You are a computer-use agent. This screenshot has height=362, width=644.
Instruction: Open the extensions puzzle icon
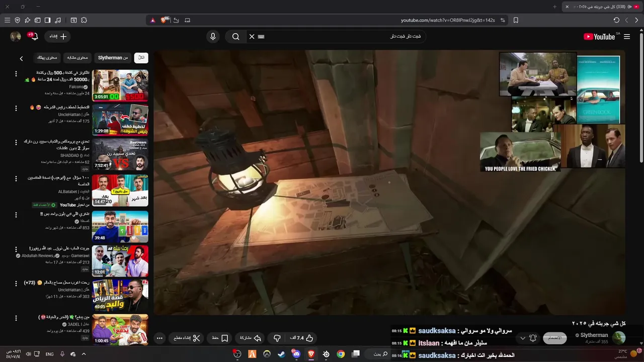(84, 20)
